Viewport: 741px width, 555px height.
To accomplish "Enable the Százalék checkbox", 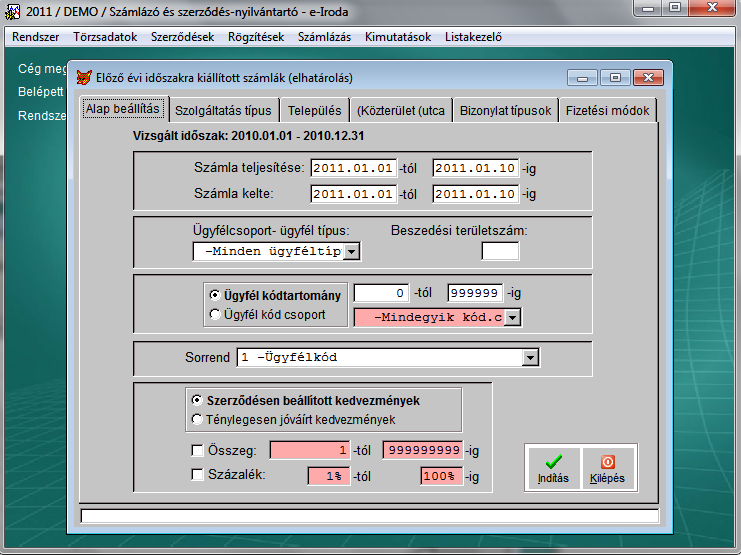I will 195,475.
